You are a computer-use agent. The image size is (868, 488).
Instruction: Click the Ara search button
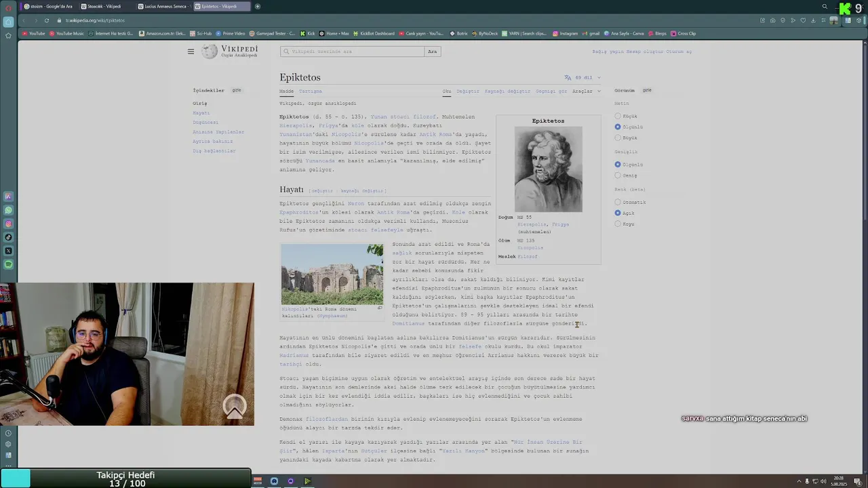[433, 52]
